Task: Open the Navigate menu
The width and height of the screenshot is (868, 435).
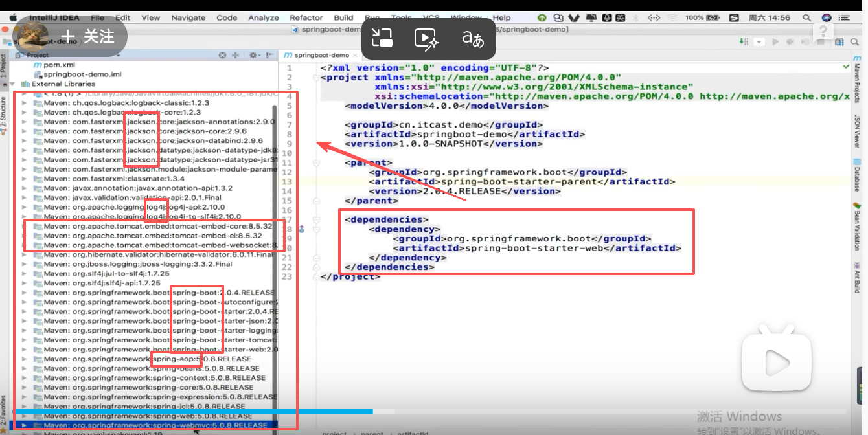Action: pyautogui.click(x=188, y=18)
